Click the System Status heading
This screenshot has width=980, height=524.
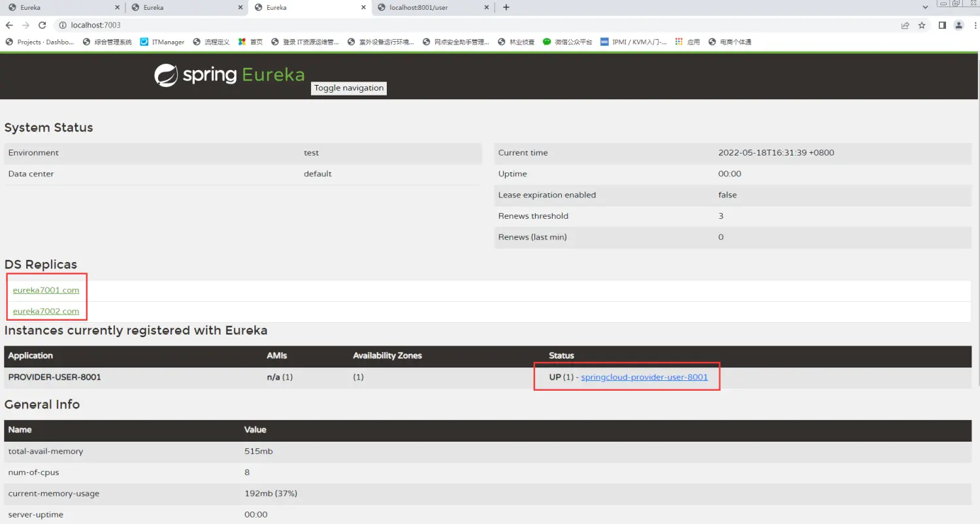(48, 127)
